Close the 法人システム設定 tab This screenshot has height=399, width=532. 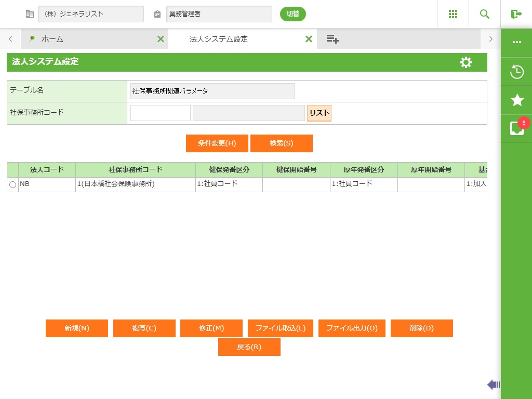[x=309, y=39]
